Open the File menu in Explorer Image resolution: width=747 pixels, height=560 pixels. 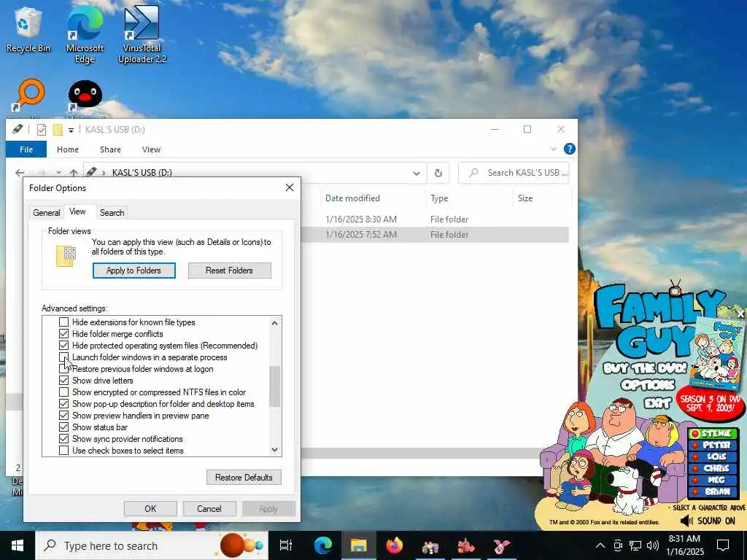(26, 149)
